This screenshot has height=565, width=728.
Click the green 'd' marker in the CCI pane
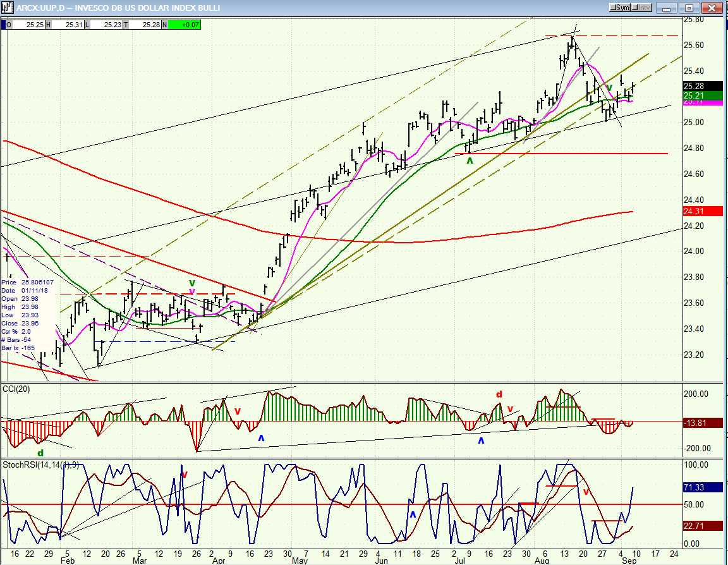(40, 453)
